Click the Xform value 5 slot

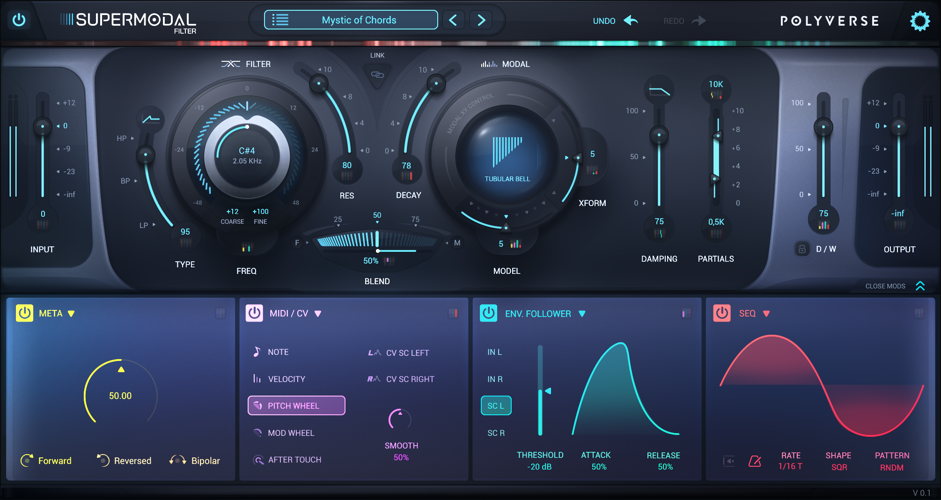pos(592,160)
